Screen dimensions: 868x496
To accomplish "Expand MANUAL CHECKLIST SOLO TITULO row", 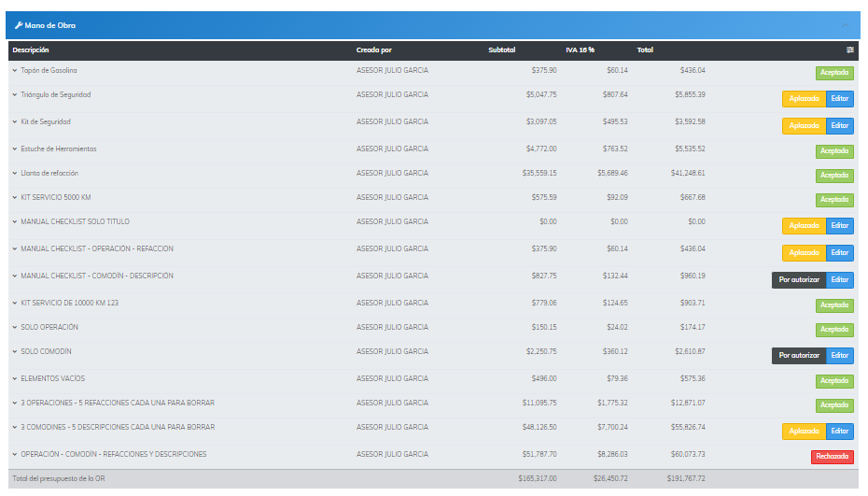I will [15, 222].
